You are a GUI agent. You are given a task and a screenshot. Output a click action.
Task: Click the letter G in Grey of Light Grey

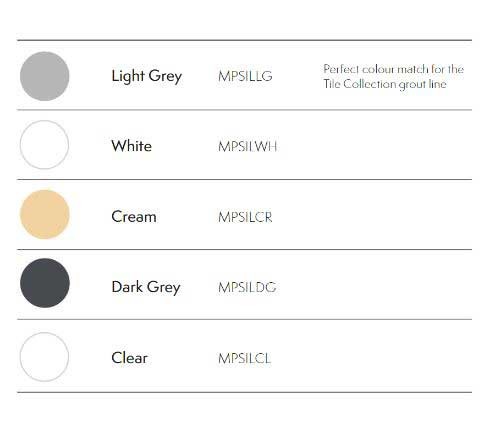pos(154,75)
